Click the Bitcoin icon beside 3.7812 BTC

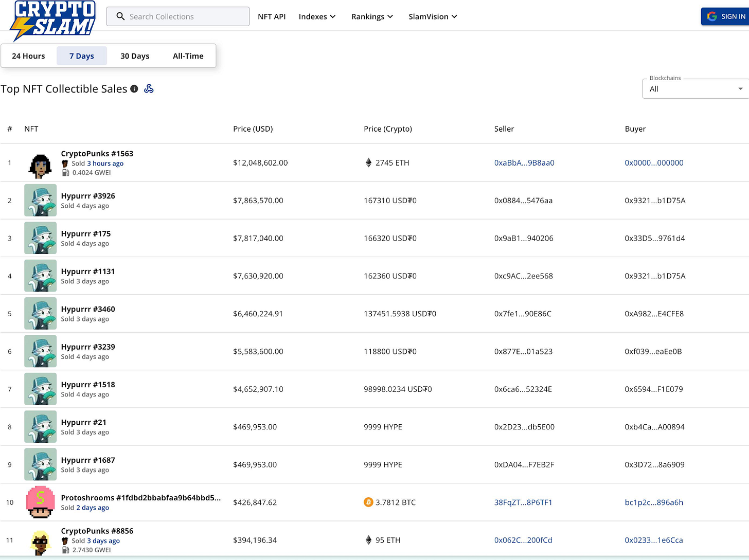point(368,502)
